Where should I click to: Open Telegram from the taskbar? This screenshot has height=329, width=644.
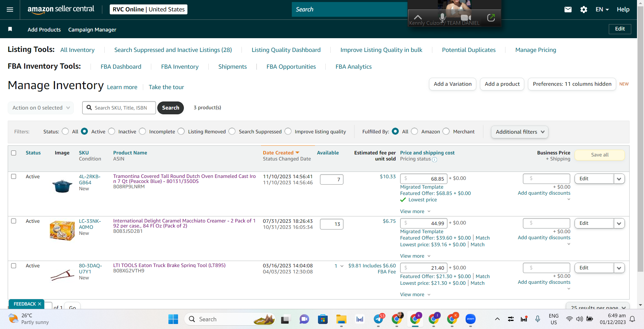(379, 319)
